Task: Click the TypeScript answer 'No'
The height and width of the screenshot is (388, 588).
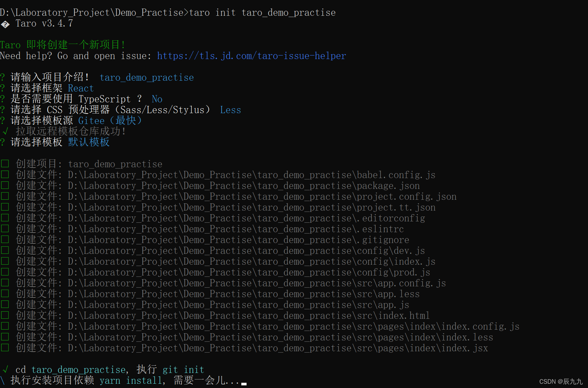Action: click(x=157, y=99)
